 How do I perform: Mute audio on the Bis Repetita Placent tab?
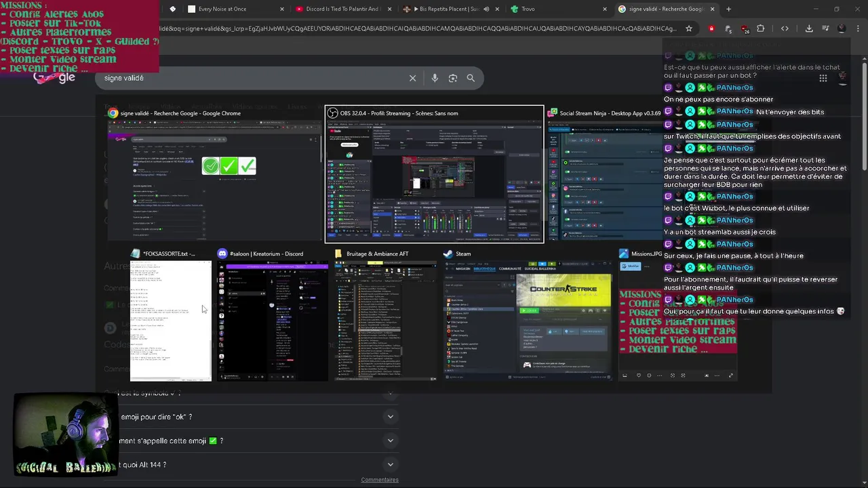(x=486, y=9)
